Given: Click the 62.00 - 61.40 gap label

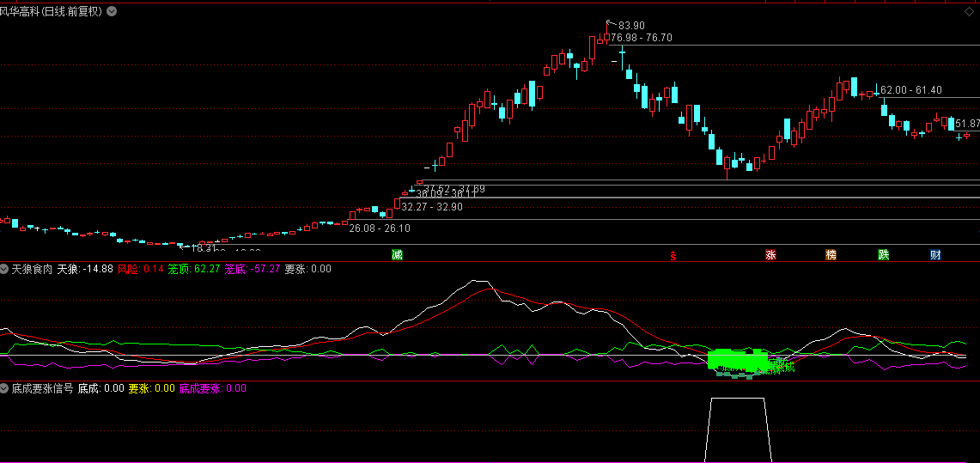Looking at the screenshot, I should [x=910, y=90].
